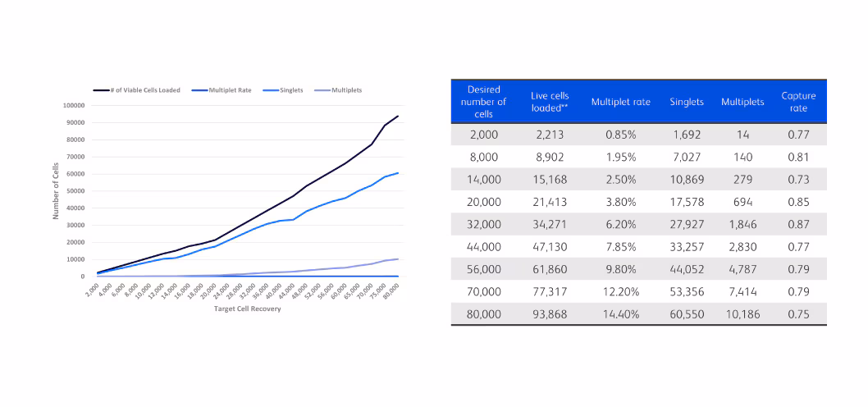868x407 pixels.
Task: Click the 'Desired number of cells' column header
Action: [x=483, y=102]
